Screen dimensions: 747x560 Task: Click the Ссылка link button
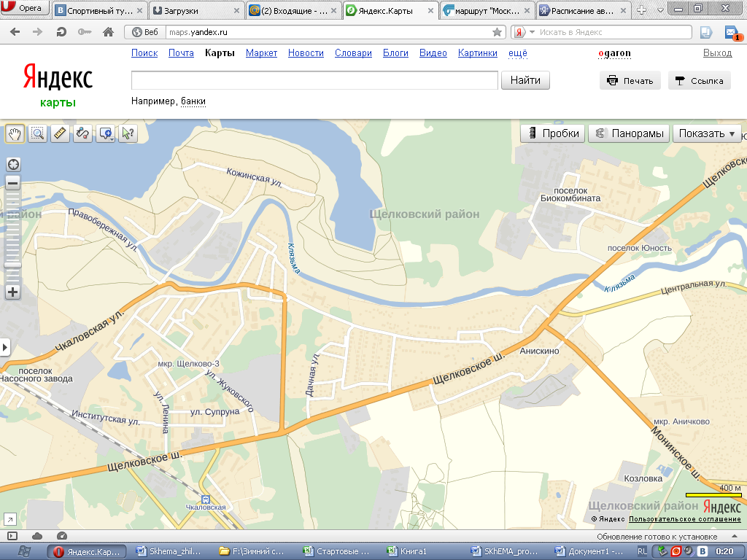pyautogui.click(x=700, y=80)
